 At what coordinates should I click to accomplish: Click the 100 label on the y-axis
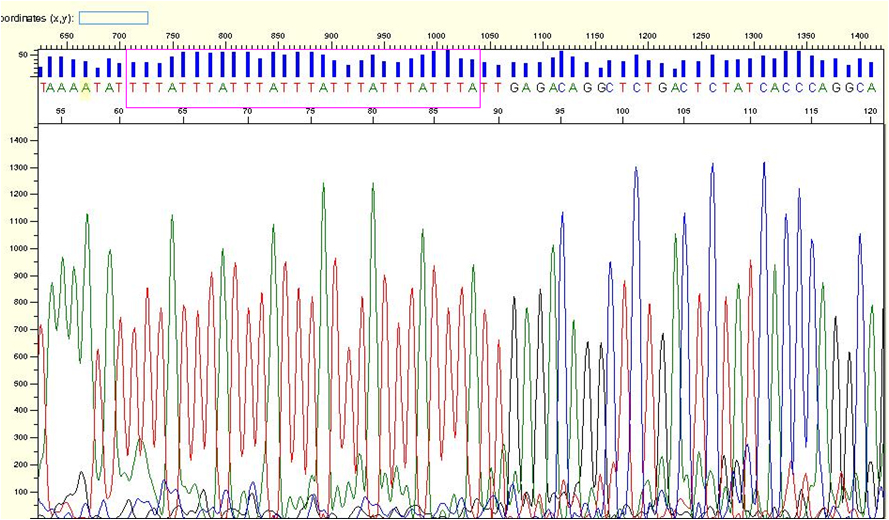coord(22,492)
